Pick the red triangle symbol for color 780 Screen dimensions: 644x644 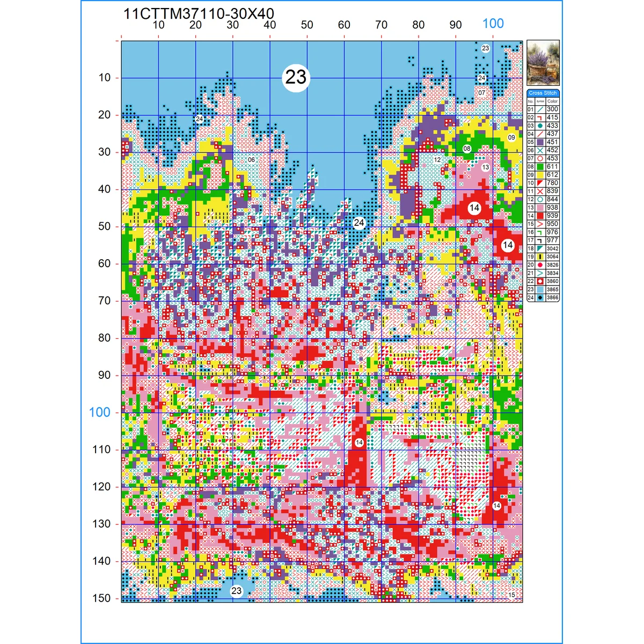pos(540,183)
